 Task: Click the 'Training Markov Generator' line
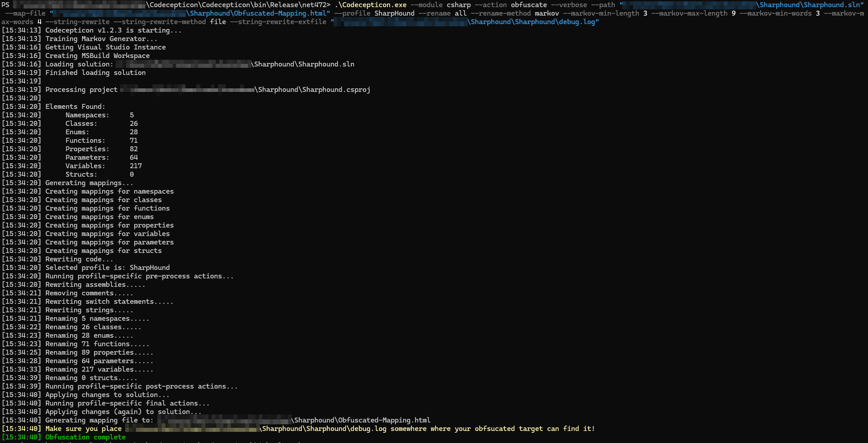coord(101,39)
